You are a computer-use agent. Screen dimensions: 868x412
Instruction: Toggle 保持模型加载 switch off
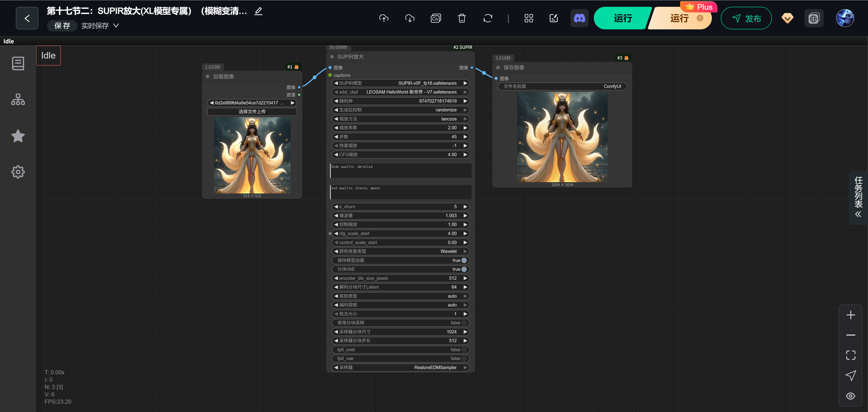(x=464, y=260)
